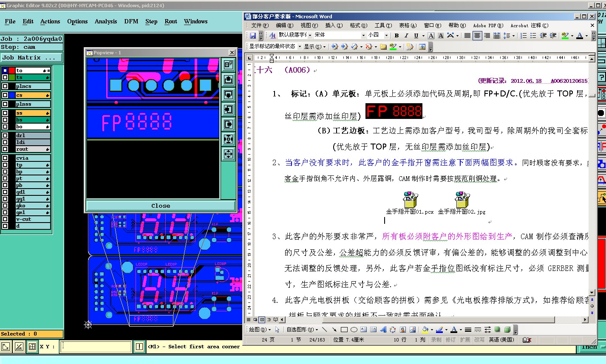Image resolution: width=606 pixels, height=364 pixels.
Task: Apply text highlight color in Word formatting toolbar
Action: 565,36
